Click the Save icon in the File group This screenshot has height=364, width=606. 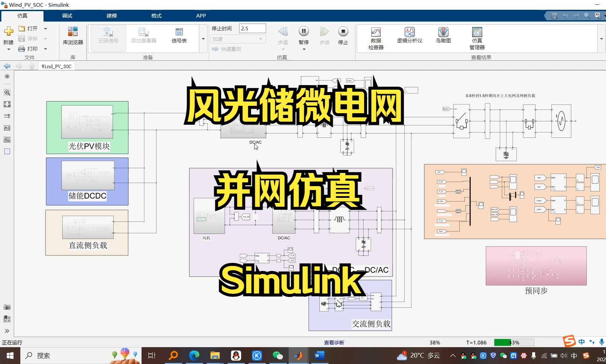22,38
